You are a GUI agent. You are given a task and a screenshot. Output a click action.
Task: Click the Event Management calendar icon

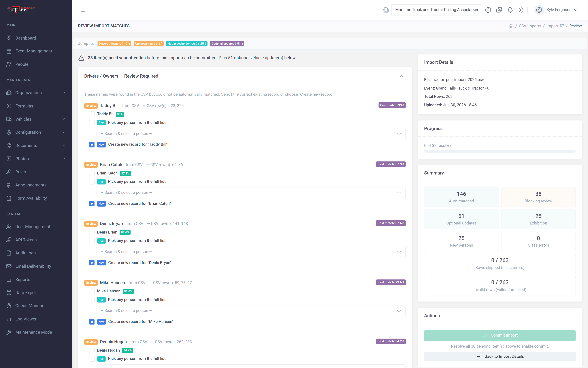click(9, 51)
